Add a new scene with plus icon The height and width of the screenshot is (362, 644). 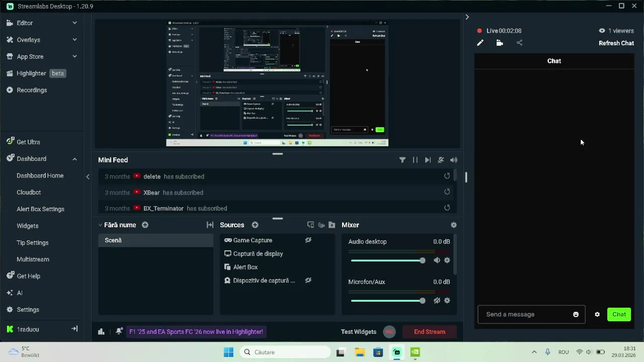click(x=145, y=225)
